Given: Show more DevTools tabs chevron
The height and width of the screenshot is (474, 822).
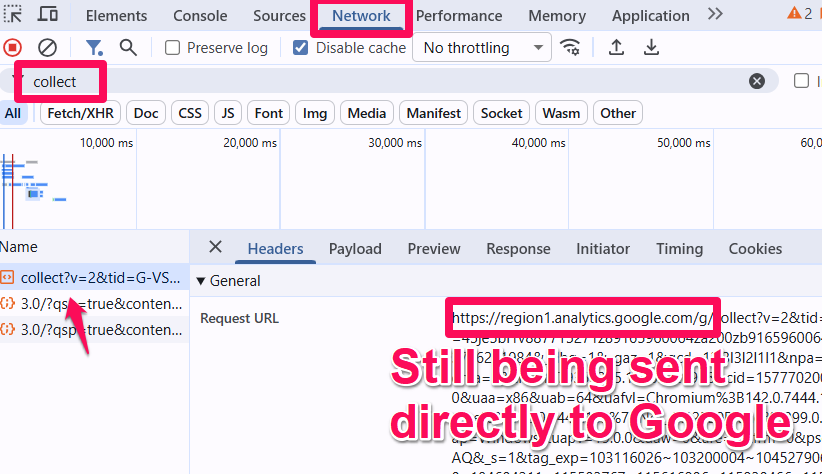Looking at the screenshot, I should (x=715, y=15).
